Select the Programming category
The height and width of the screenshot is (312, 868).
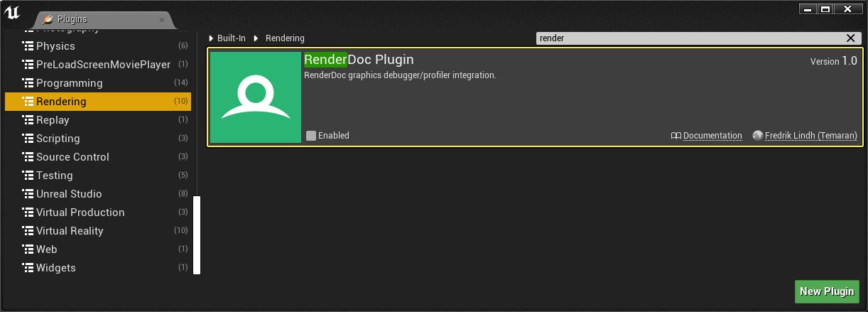[x=98, y=83]
